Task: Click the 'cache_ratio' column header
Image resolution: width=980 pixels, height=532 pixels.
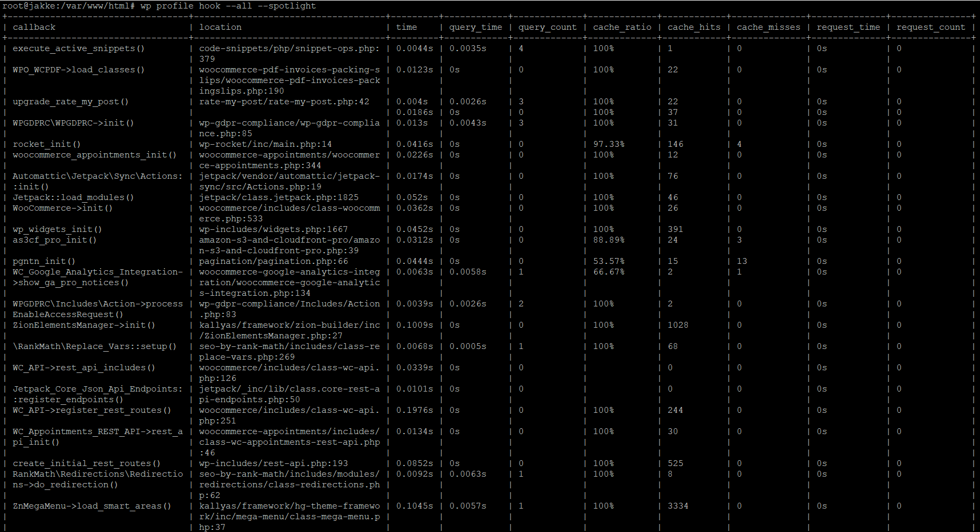Action: click(x=622, y=27)
